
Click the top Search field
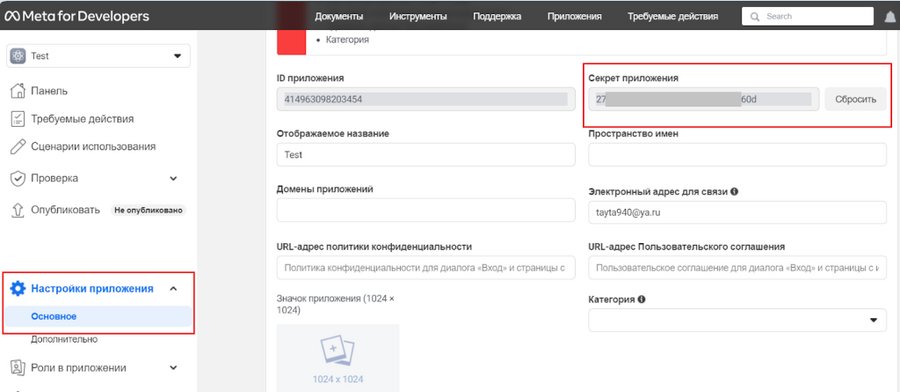click(x=808, y=17)
